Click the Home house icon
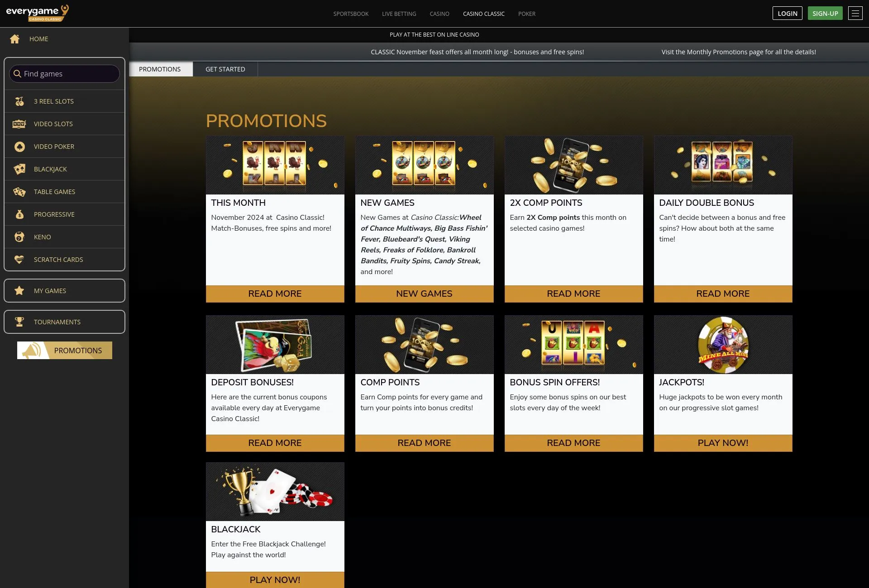The height and width of the screenshot is (588, 869). click(x=15, y=39)
